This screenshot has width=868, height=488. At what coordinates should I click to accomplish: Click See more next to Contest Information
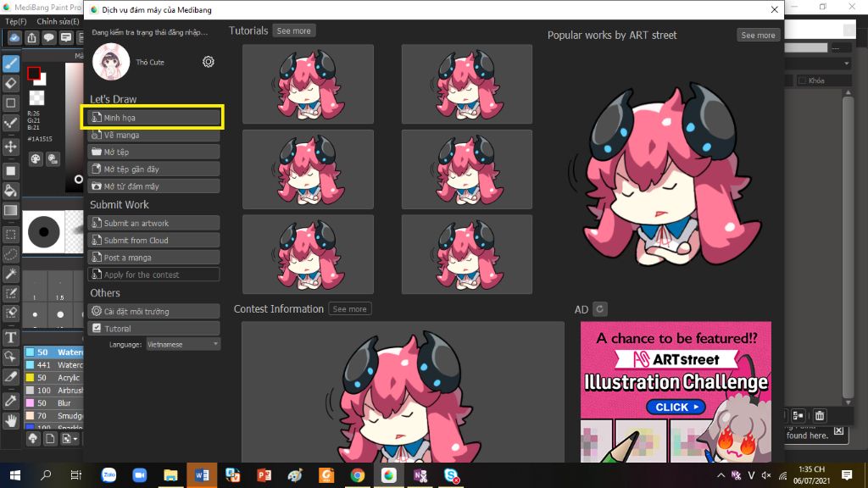coord(349,308)
